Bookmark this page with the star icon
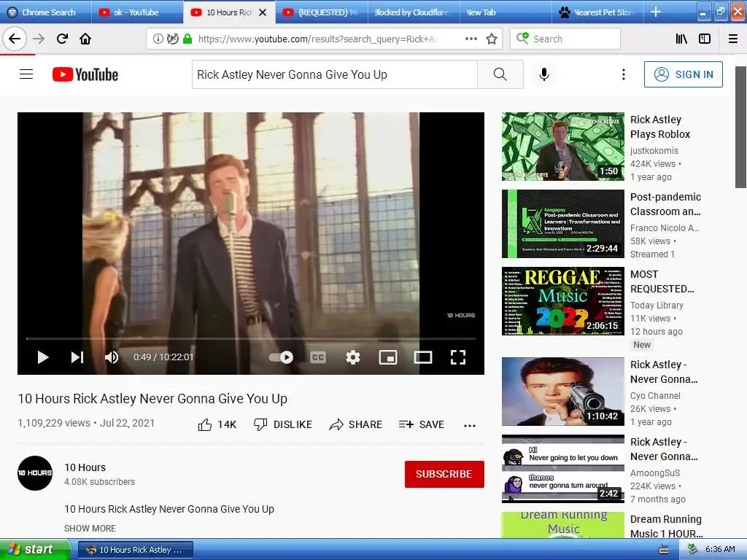The image size is (747, 560). (492, 39)
